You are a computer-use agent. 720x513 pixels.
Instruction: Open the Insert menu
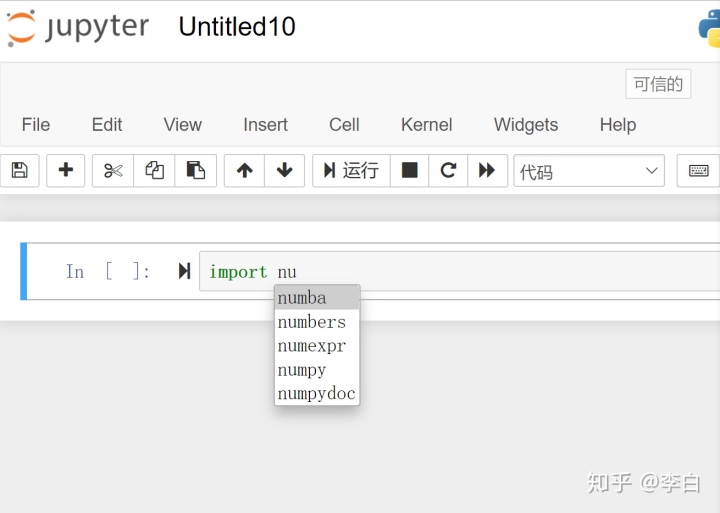[x=265, y=124]
